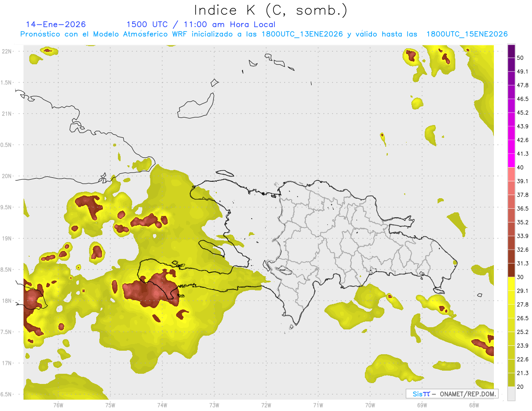Click the colorbar value '20'
The height and width of the screenshot is (411, 532).
pos(520,387)
